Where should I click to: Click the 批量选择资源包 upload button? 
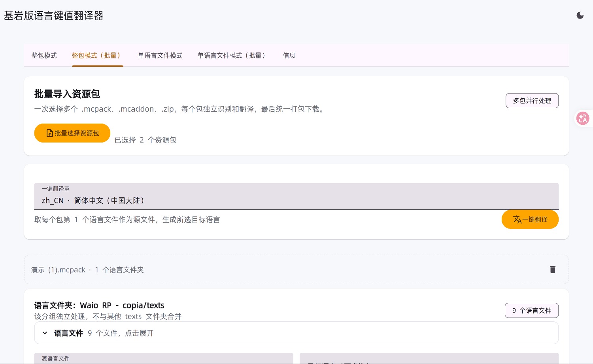72,133
